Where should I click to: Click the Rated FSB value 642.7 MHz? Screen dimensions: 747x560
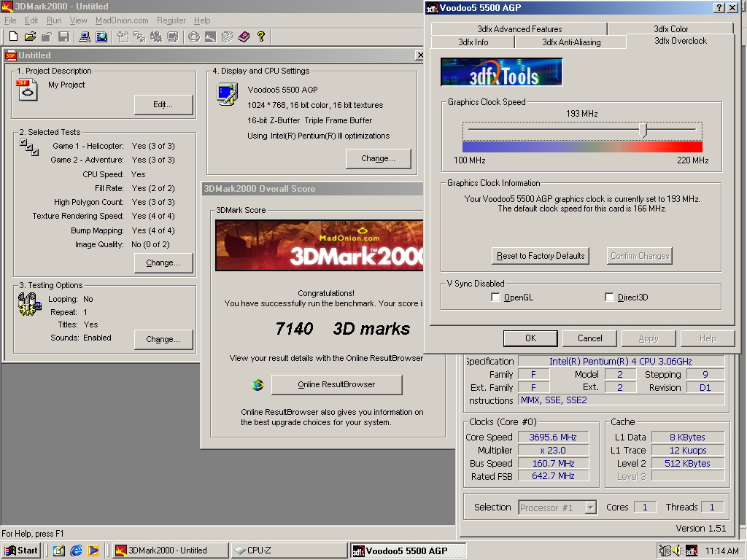[x=553, y=476]
